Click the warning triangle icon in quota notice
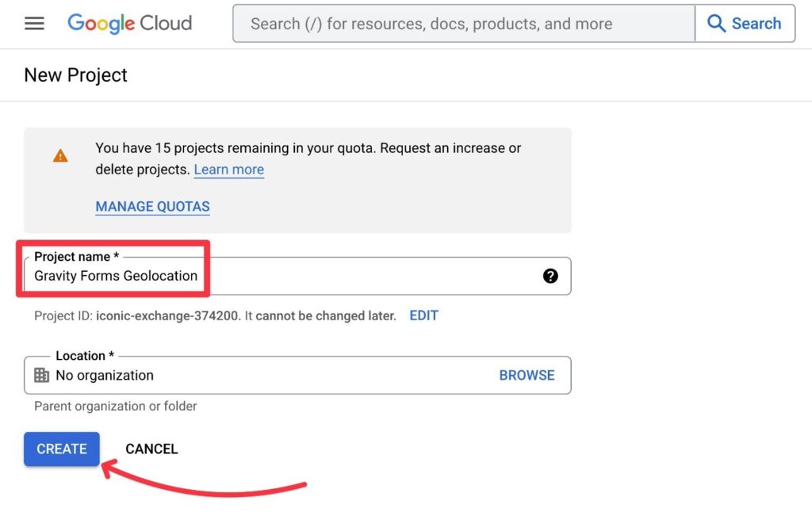Viewport: 812px width, 516px height. 60,155
